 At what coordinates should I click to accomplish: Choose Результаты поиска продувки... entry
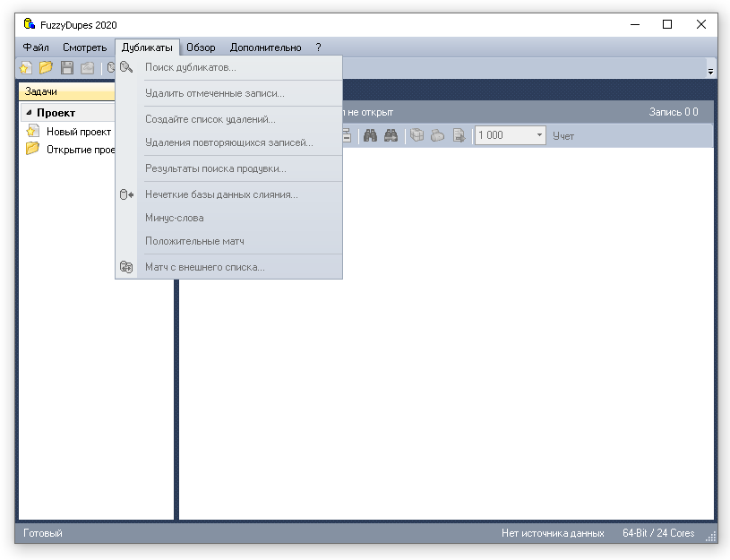coord(229,168)
